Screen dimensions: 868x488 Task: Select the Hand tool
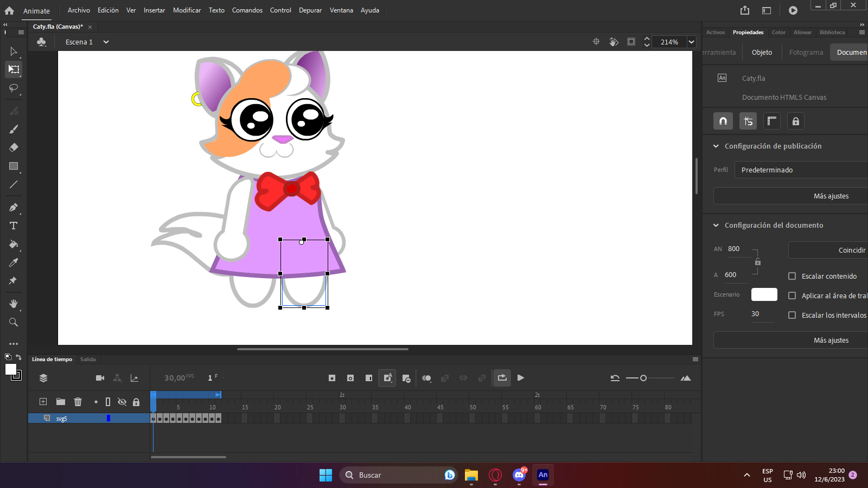(x=14, y=304)
